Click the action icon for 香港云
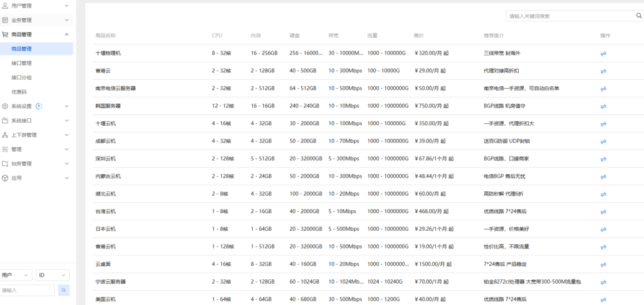Image resolution: width=644 pixels, height=305 pixels. (603, 71)
